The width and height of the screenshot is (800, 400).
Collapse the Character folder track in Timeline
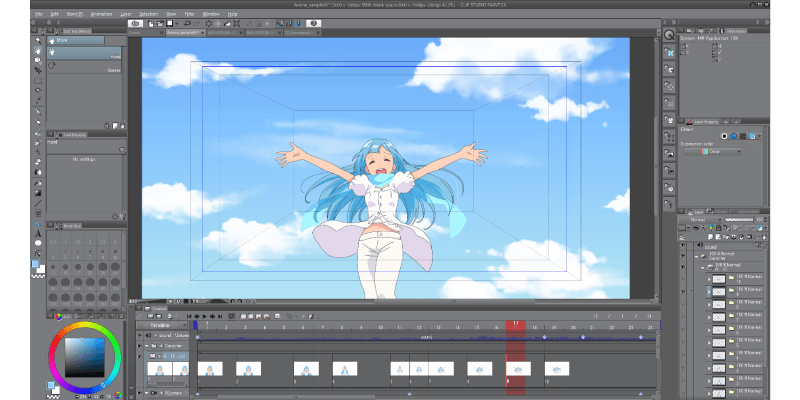tap(147, 346)
